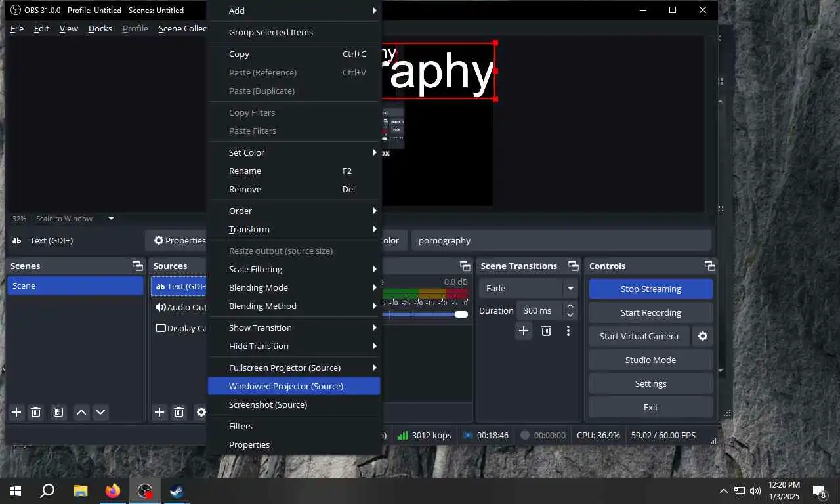Expand the Scale Filtering submenu
Viewport: 840px width, 504px height.
pyautogui.click(x=294, y=269)
